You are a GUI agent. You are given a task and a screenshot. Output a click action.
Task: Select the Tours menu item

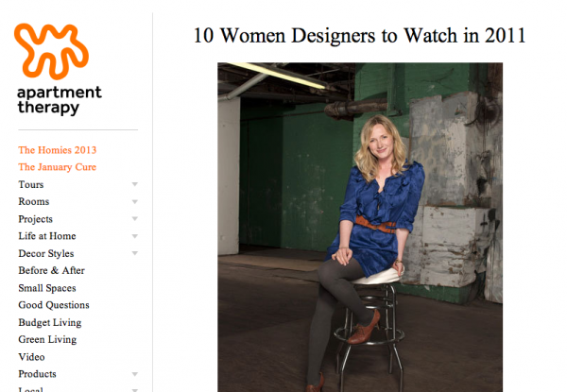(31, 185)
